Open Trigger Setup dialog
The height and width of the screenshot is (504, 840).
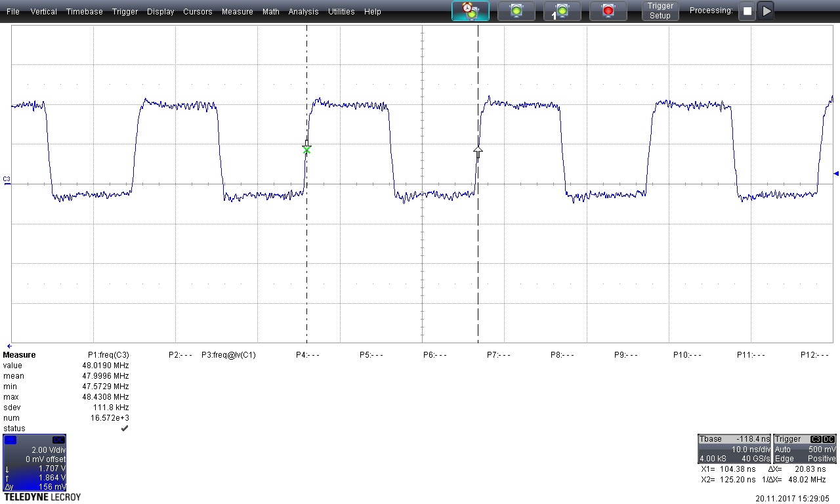click(x=660, y=10)
